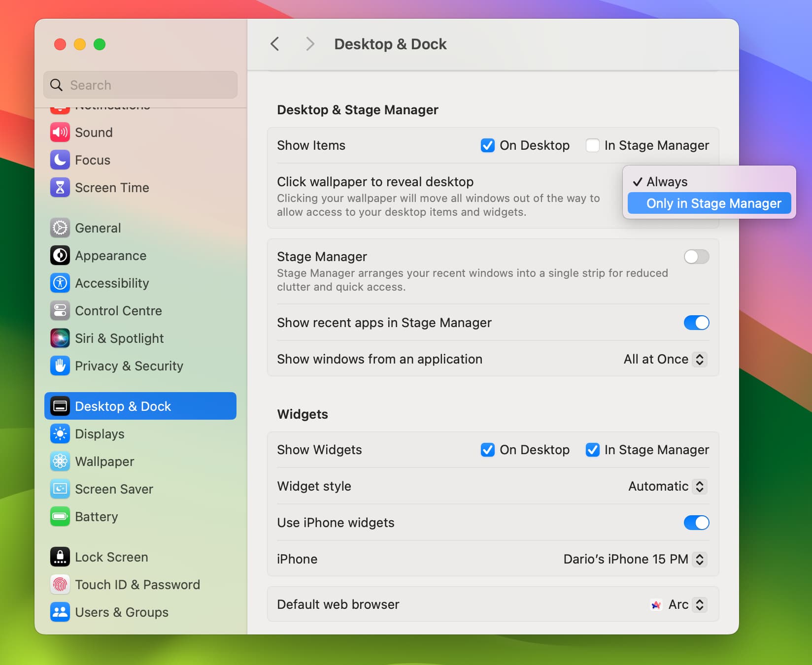812x665 pixels.
Task: Open Control Centre settings pane
Action: (140, 311)
